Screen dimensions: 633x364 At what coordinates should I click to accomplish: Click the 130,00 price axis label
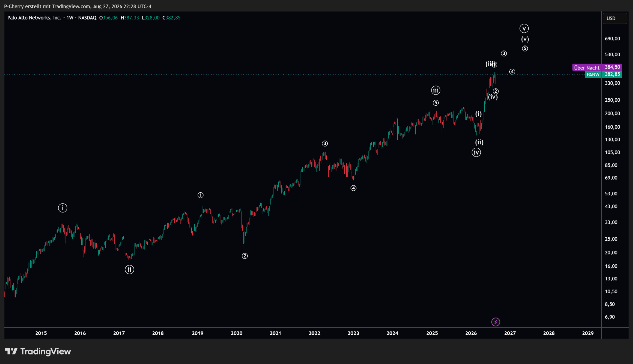[612, 139]
